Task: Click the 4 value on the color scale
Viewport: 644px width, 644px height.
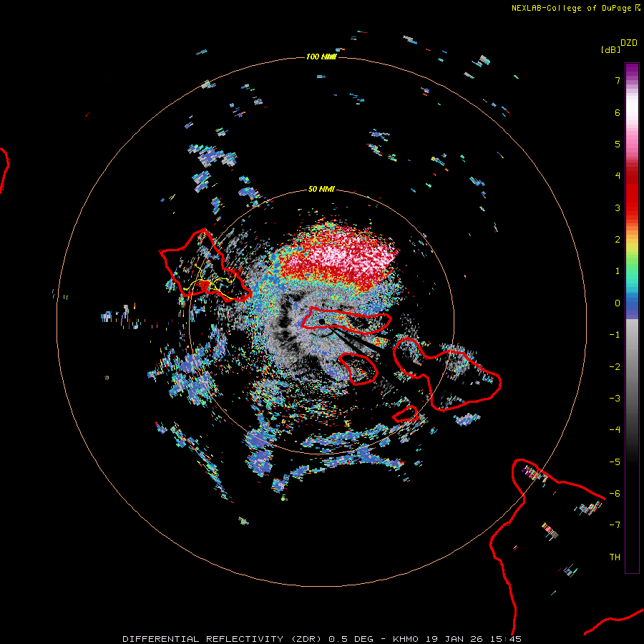Action: (618, 176)
